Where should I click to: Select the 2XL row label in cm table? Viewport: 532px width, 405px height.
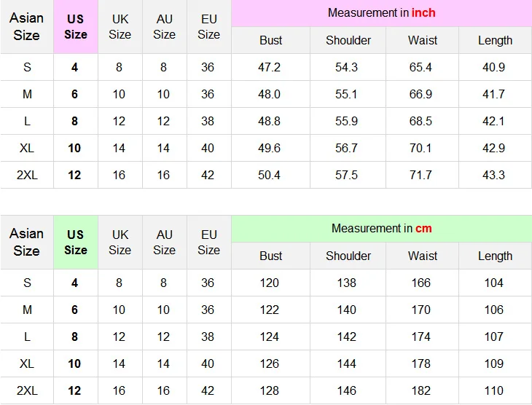point(27,390)
